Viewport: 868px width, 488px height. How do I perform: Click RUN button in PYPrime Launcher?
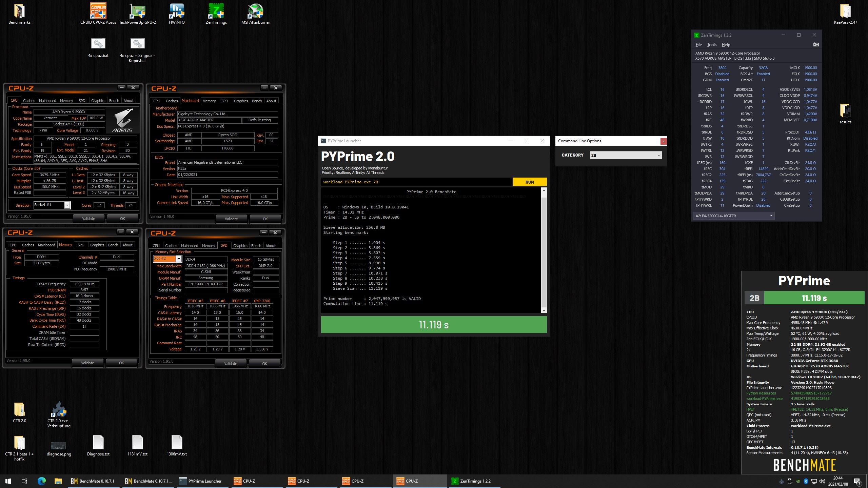tap(530, 182)
